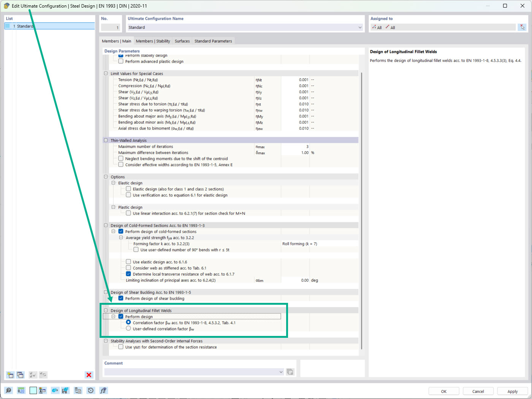
Task: Click the No. input field
Action: coord(110,27)
